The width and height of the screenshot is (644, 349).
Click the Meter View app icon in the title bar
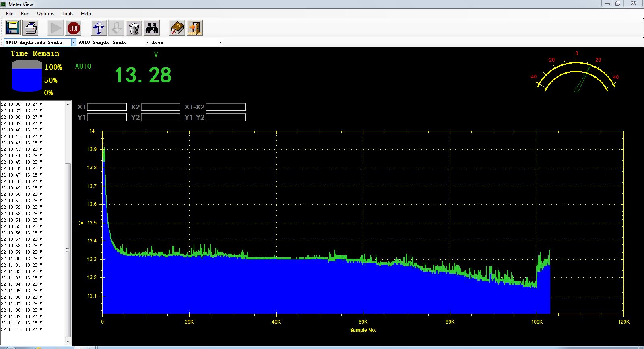[4, 4]
